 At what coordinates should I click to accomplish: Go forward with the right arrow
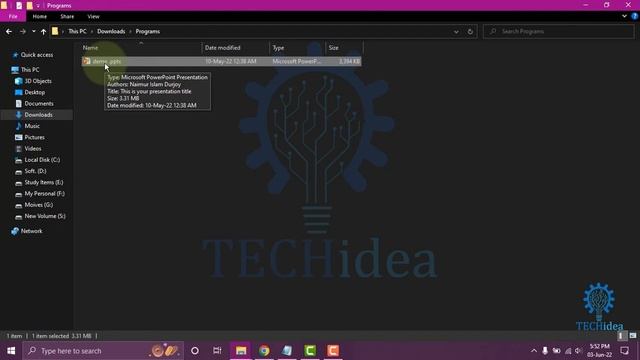click(x=22, y=31)
